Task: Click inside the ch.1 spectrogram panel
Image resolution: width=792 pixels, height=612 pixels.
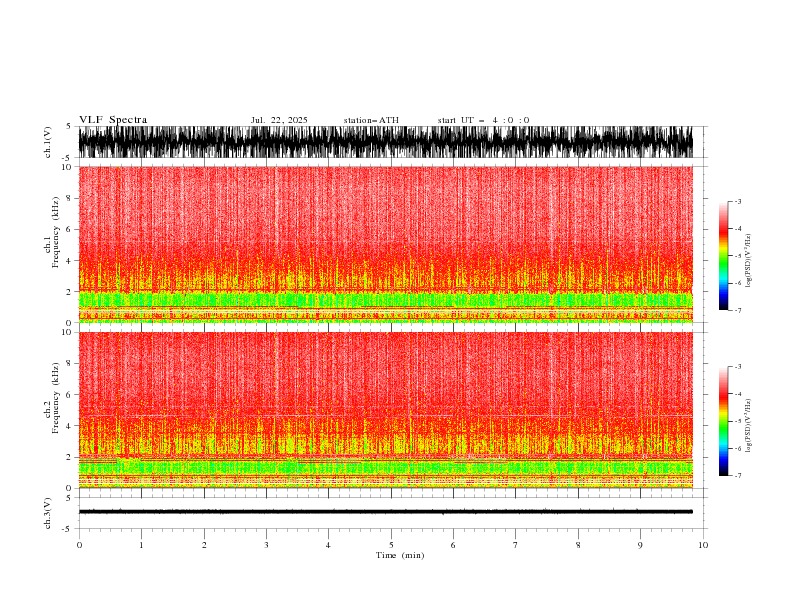Action: click(x=386, y=244)
